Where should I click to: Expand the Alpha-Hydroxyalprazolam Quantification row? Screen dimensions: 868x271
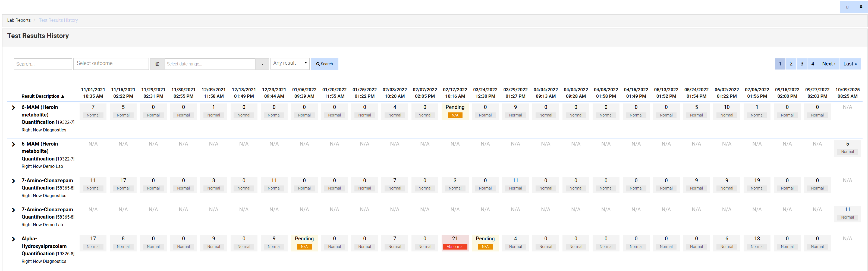[14, 239]
